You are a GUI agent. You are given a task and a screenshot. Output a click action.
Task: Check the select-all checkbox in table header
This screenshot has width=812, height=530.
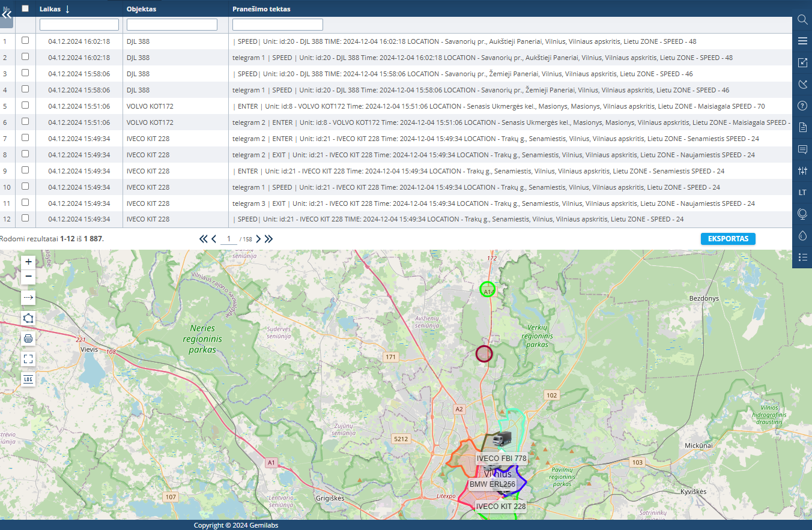(x=25, y=8)
